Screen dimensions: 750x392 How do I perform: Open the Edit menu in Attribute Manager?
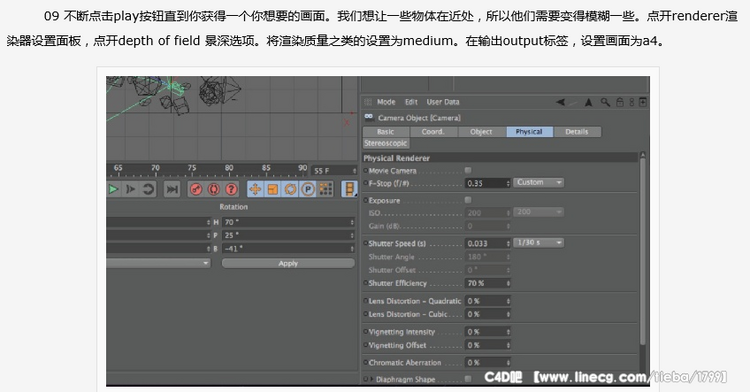[x=411, y=102]
